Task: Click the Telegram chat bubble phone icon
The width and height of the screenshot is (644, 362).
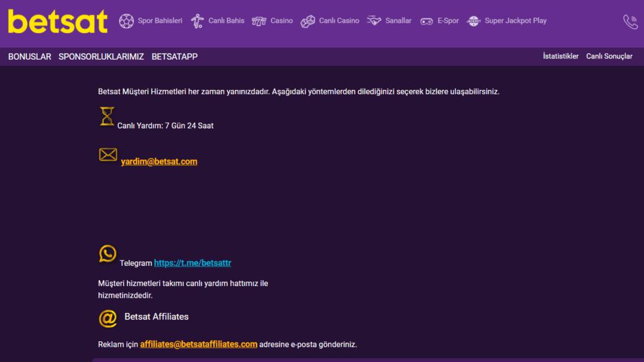Action: click(108, 254)
